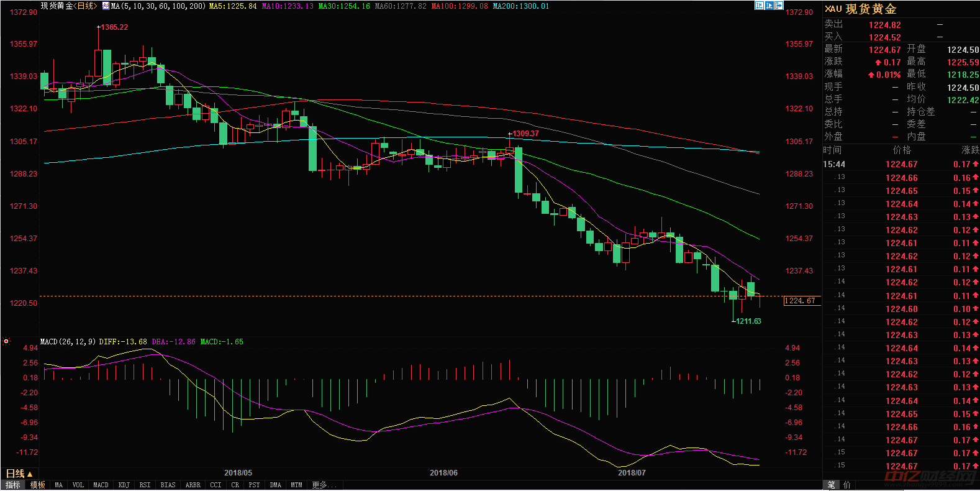The height and width of the screenshot is (491, 980).
Task: Switch to the BIAS indicator tab
Action: click(x=168, y=485)
